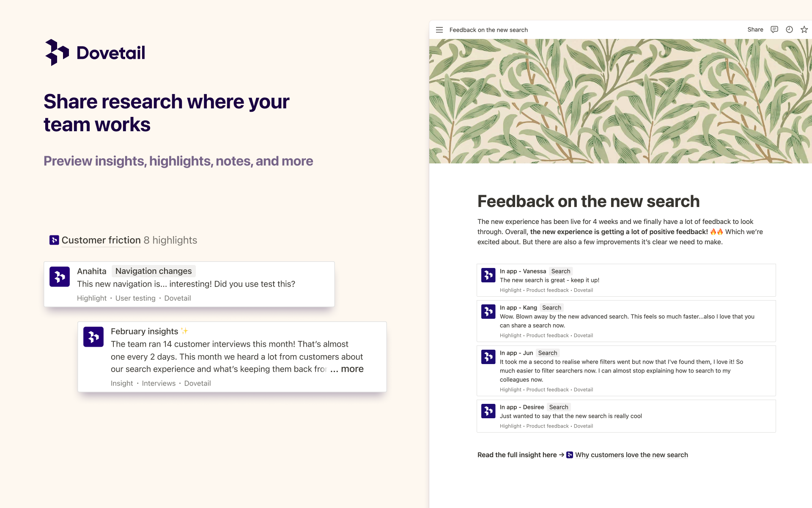
Task: Click the Search tag on Jun's highlight
Action: point(548,353)
